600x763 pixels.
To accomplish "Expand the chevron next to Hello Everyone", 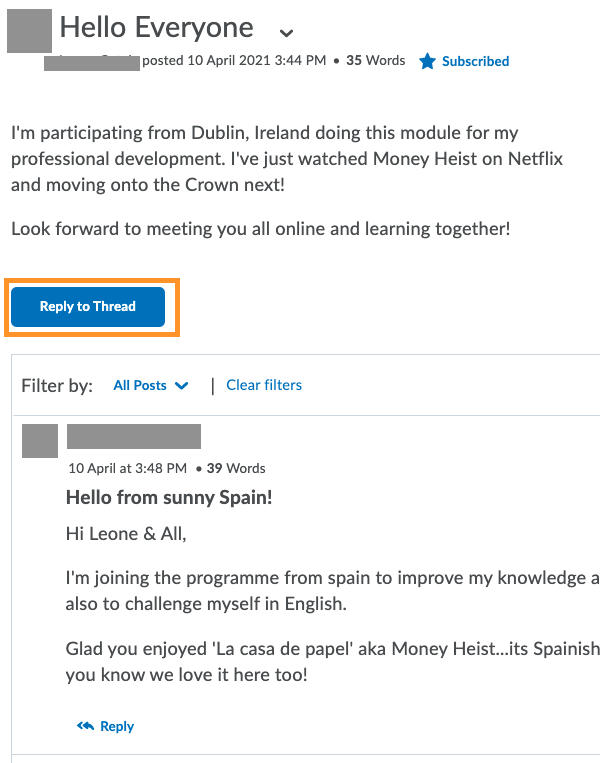I will [287, 32].
